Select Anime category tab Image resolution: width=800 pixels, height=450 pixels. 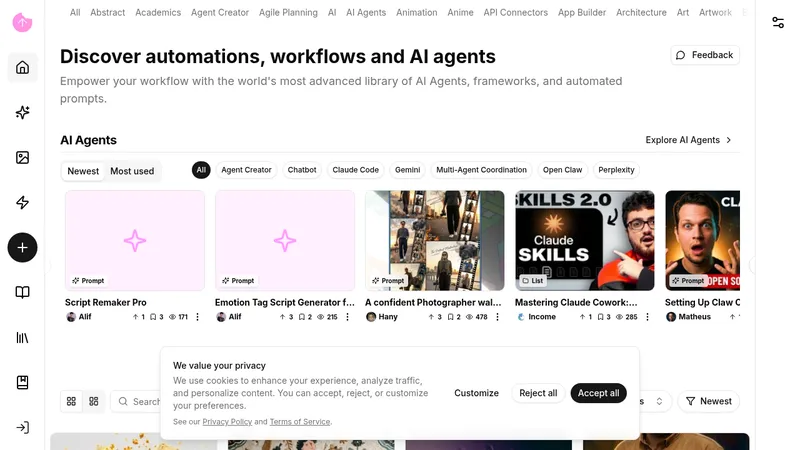[460, 12]
